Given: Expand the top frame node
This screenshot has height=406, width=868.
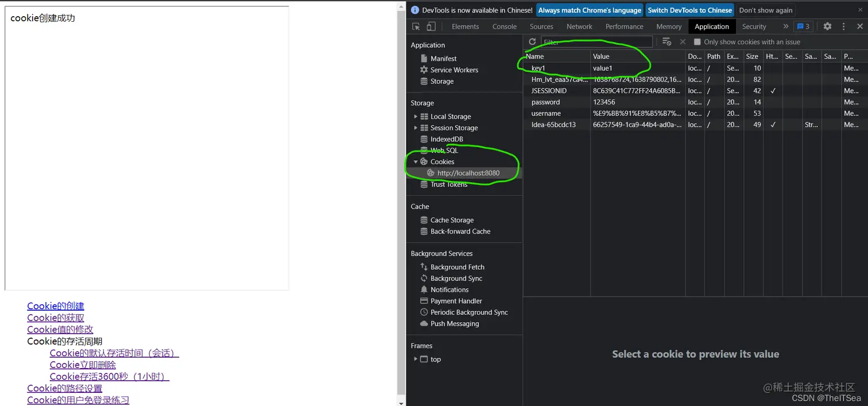Looking at the screenshot, I should tap(416, 359).
